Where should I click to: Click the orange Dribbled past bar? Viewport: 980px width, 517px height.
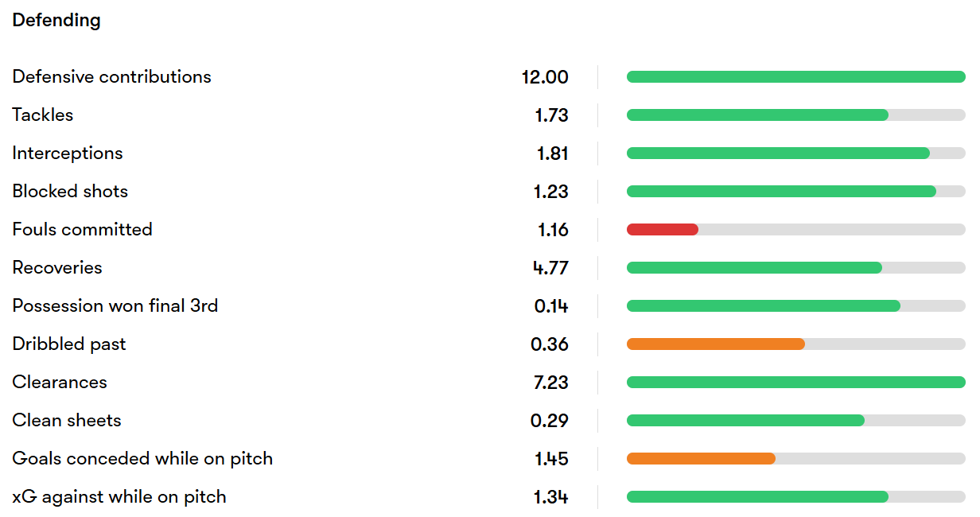[x=716, y=344]
